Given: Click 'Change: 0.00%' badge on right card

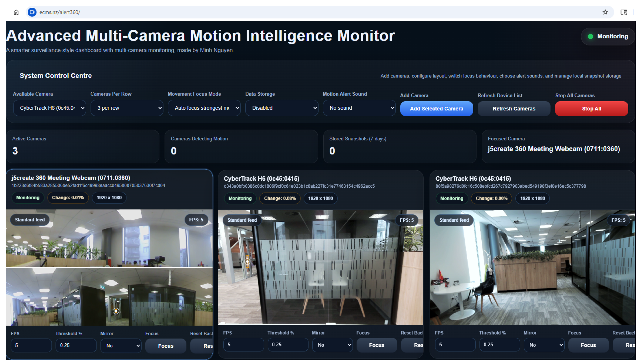Looking at the screenshot, I should click(492, 198).
